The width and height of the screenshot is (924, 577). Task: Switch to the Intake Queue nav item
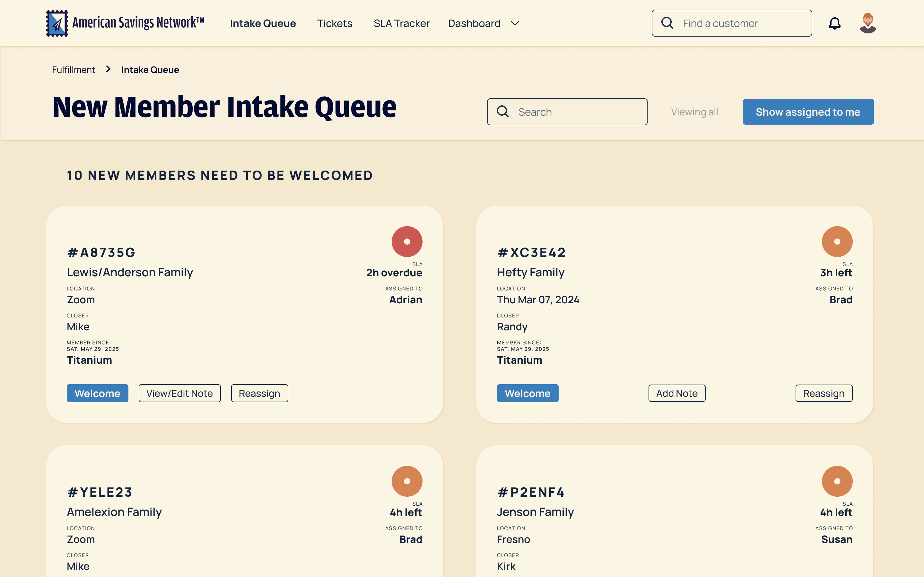(263, 23)
